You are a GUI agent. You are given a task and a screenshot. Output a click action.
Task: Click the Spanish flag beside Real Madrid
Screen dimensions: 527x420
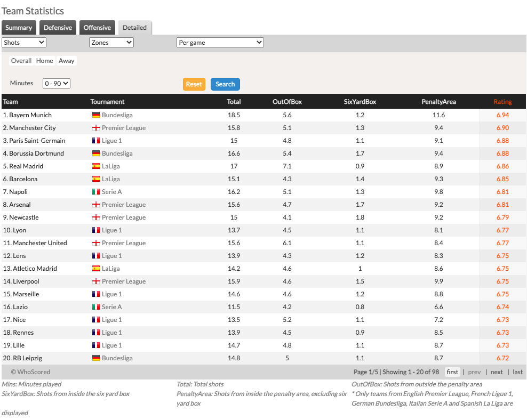[96, 166]
